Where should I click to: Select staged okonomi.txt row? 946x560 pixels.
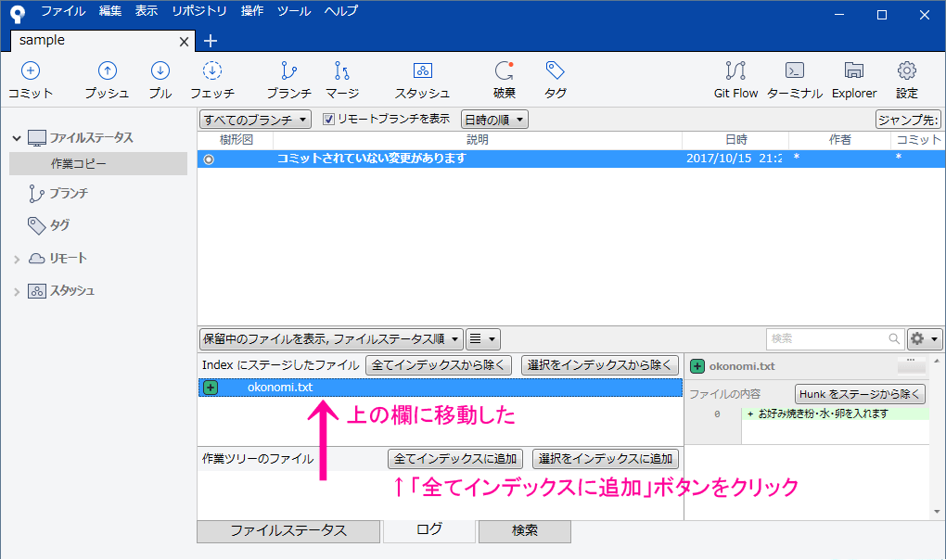pyautogui.click(x=441, y=388)
